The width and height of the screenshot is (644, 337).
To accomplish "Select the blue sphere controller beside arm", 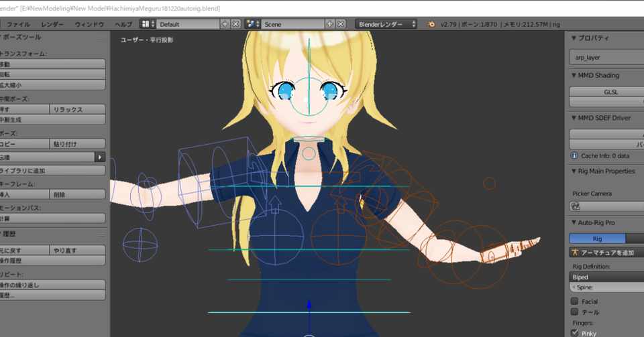I will point(140,245).
